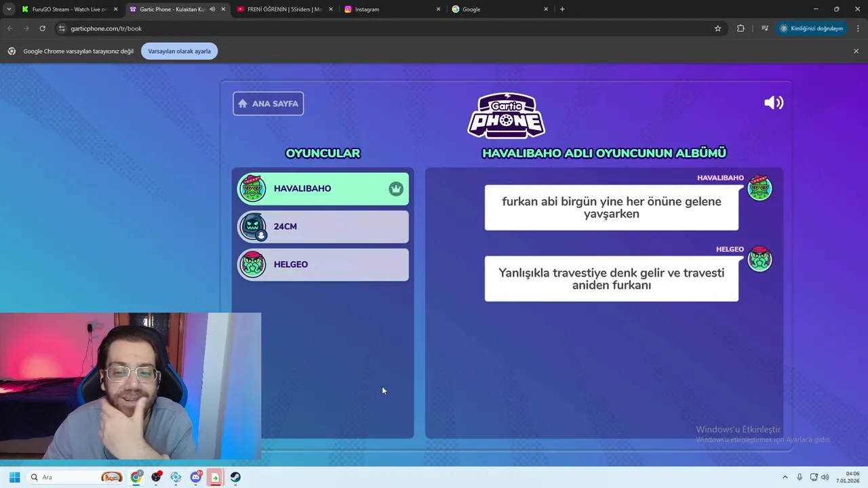Screen dimensions: 868x488
Task: Select player HAVALIBAHO in the players list
Action: (x=323, y=188)
